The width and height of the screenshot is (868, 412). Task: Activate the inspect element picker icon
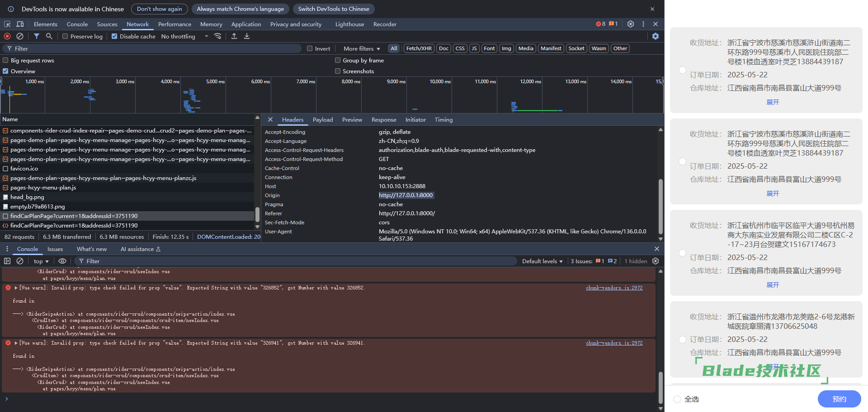click(x=7, y=24)
